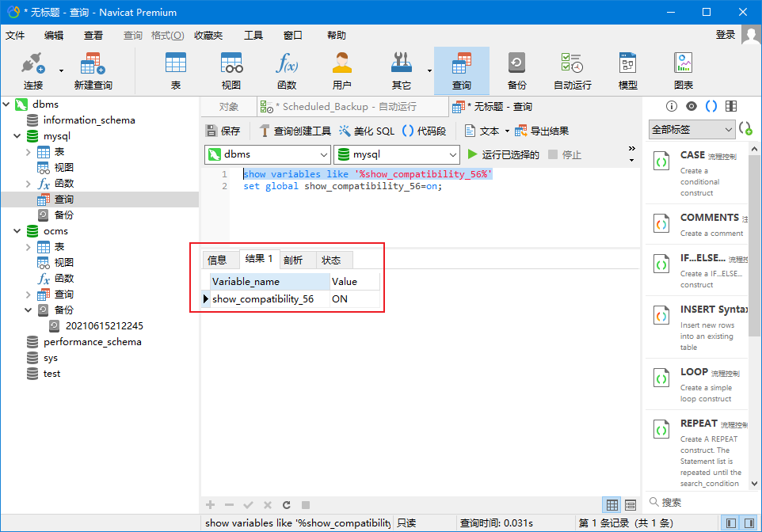Screen dimensions: 762x532
Task: Switch to the 信息 result tab
Action: coord(217,260)
